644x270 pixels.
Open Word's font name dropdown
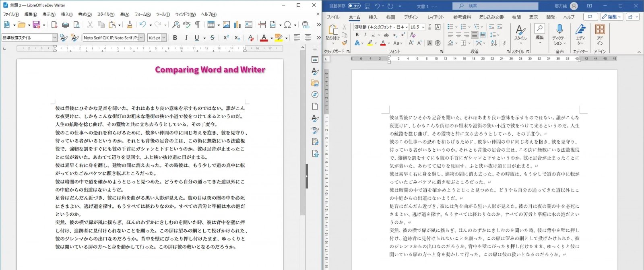[x=407, y=27]
